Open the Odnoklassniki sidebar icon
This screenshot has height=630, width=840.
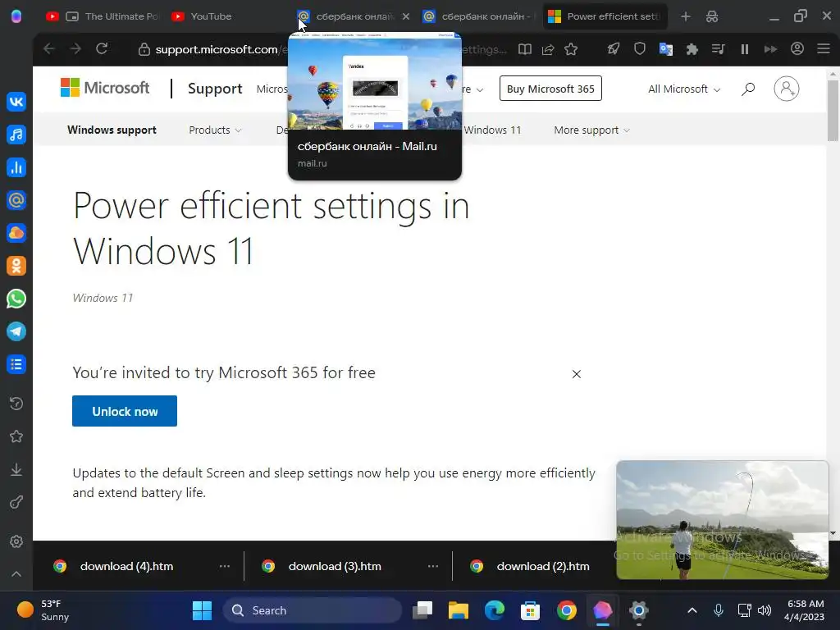[16, 266]
